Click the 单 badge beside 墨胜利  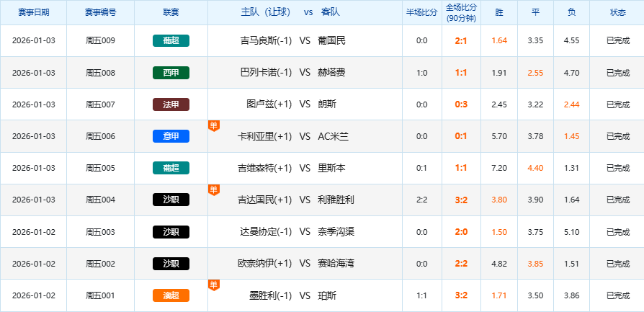point(213,285)
